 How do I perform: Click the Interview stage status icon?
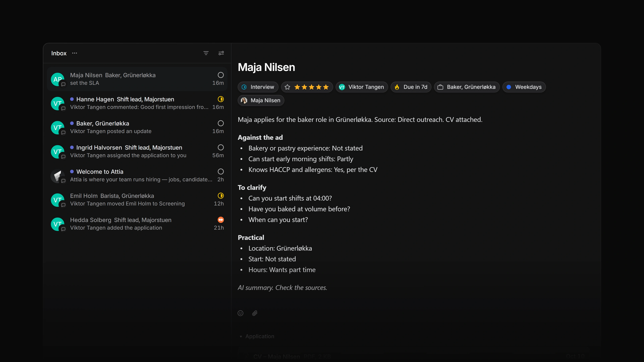tap(244, 87)
